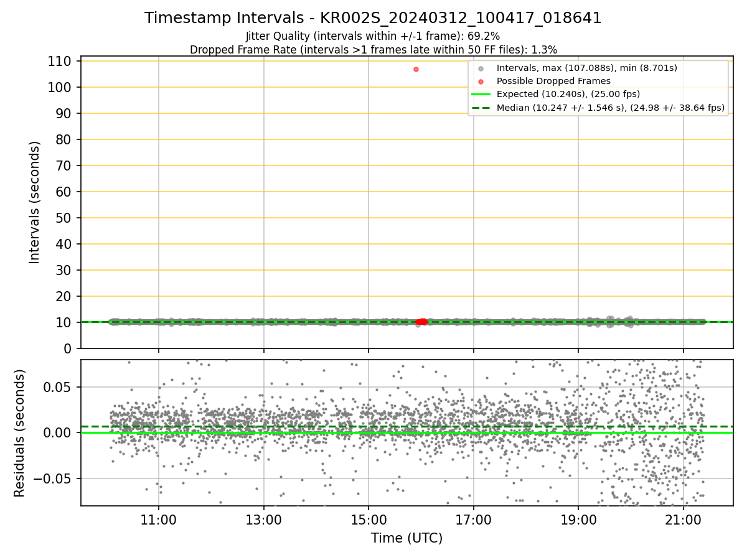Click the red dropped-frames cluster near 16:00
This screenshot has width=747, height=560.
pos(422,322)
